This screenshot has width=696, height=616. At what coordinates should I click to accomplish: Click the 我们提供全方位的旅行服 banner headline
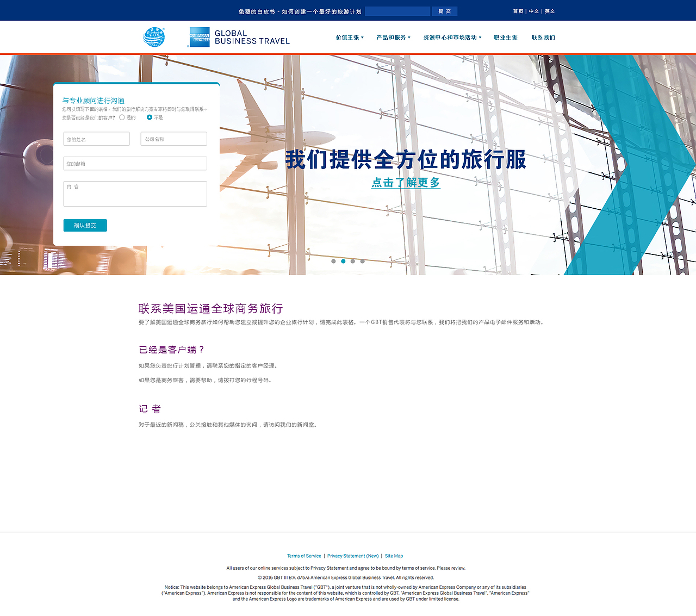[406, 159]
